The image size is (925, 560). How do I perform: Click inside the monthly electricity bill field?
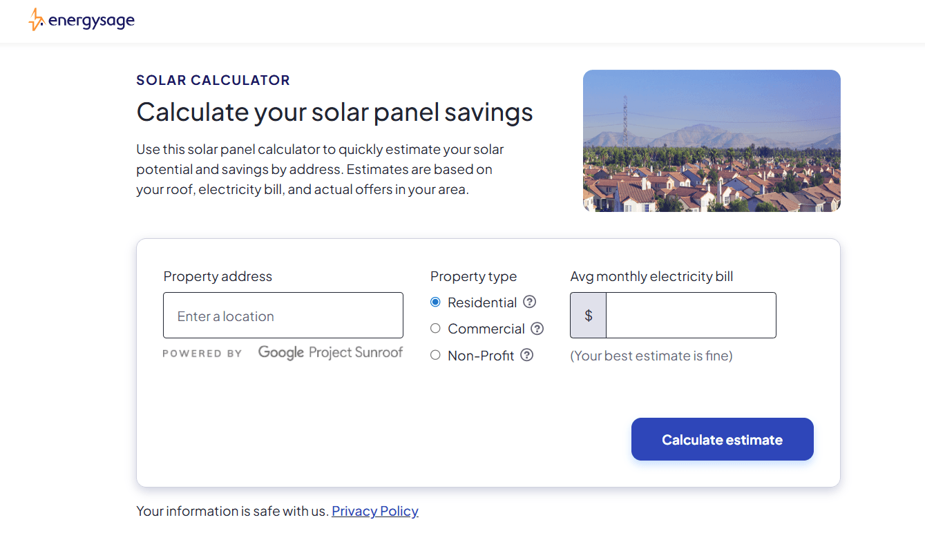pyautogui.click(x=690, y=315)
